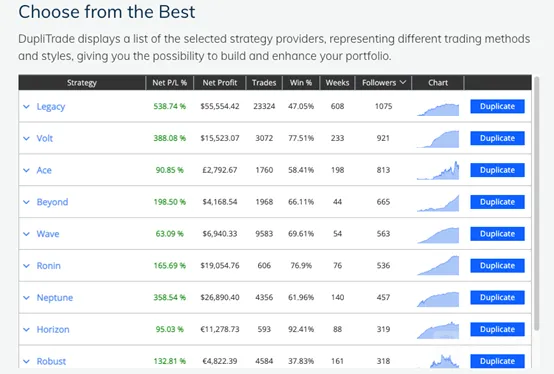Sort by the Net P/L % column header
Image resolution: width=554 pixels, height=374 pixels.
coord(170,83)
